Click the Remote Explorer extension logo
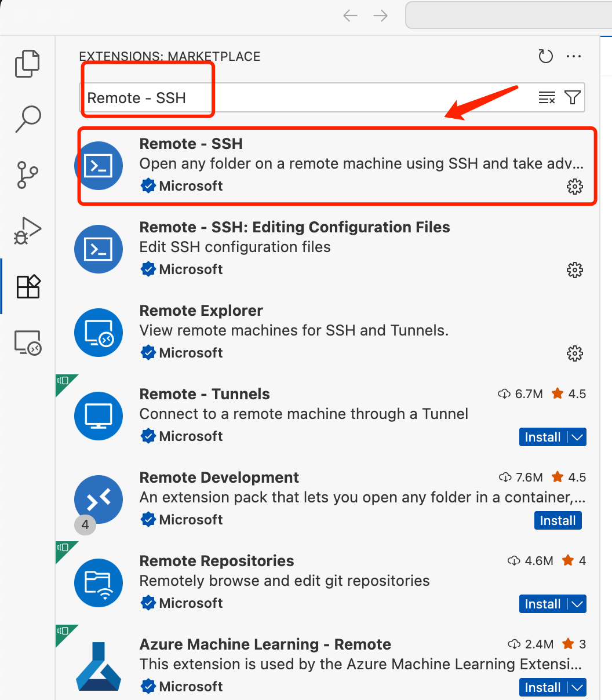The image size is (612, 700). click(99, 333)
